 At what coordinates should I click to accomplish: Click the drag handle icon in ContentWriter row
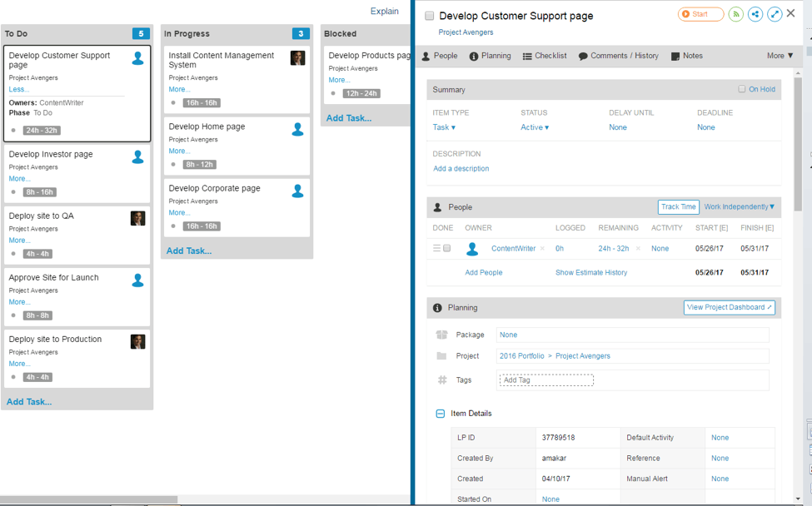[436, 248]
